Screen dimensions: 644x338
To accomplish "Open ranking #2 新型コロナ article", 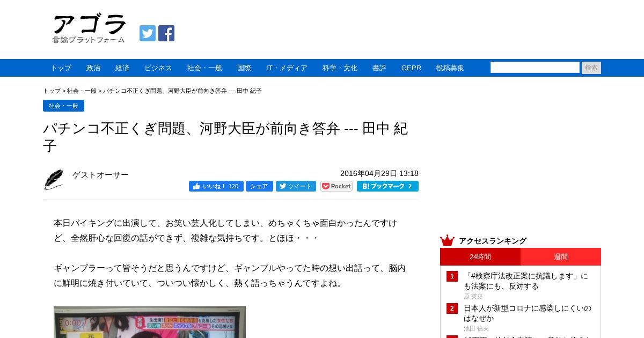I will pos(528,313).
